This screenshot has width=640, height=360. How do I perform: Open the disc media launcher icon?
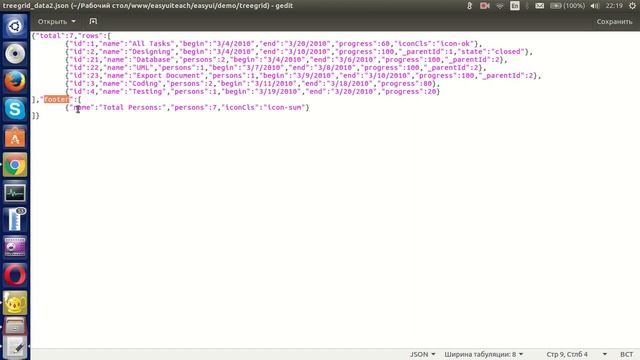15,54
